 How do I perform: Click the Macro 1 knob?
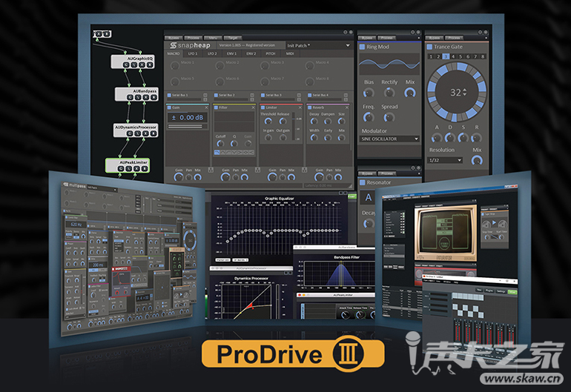[x=175, y=65]
